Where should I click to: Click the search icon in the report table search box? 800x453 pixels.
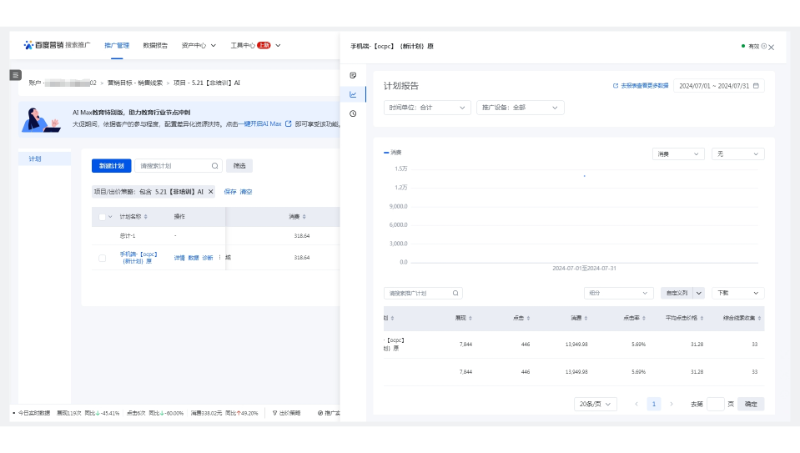(x=456, y=293)
